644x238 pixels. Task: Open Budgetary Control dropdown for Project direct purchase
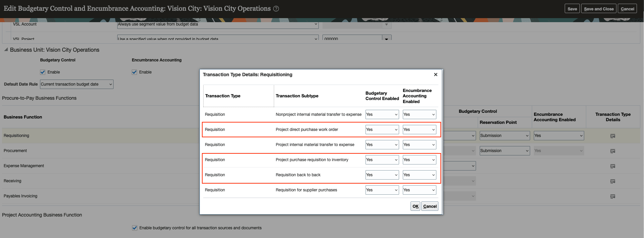[x=382, y=130]
